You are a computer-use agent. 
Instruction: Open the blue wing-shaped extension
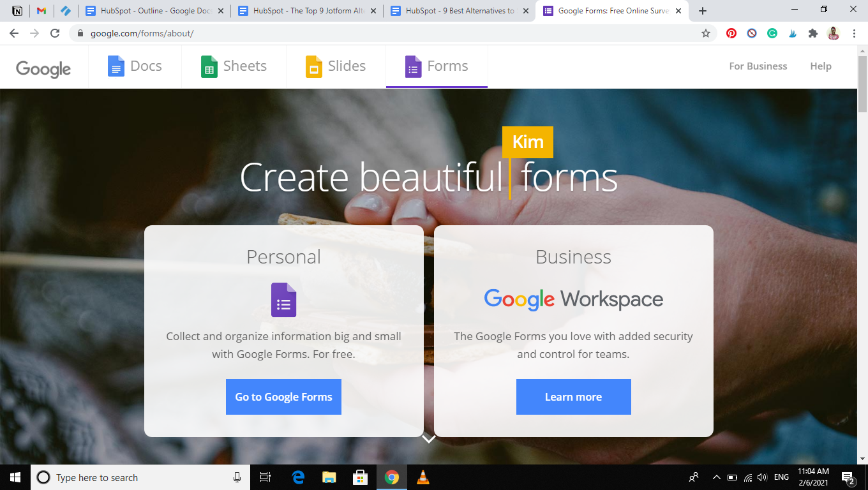[x=793, y=33]
